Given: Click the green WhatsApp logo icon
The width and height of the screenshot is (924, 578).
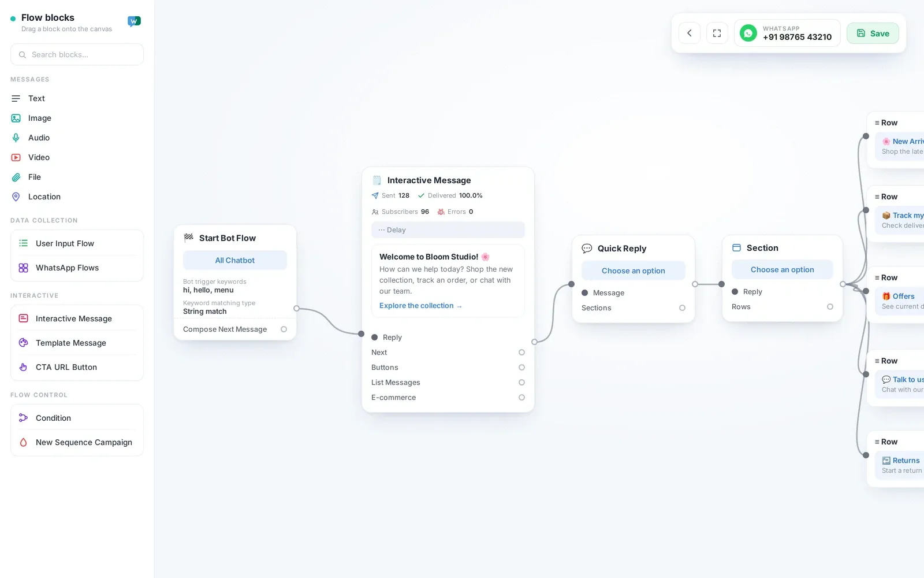Looking at the screenshot, I should coord(748,33).
